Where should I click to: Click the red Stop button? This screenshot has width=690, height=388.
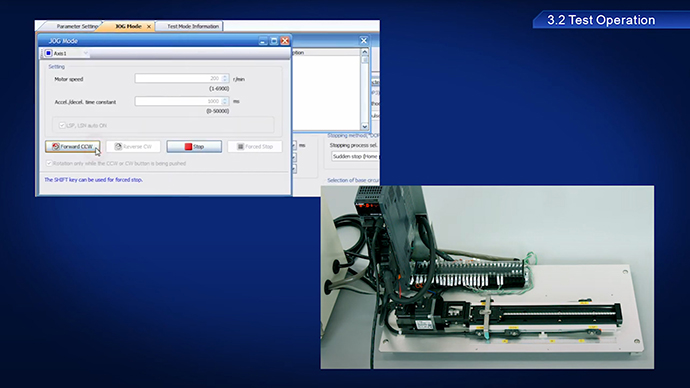pyautogui.click(x=194, y=146)
